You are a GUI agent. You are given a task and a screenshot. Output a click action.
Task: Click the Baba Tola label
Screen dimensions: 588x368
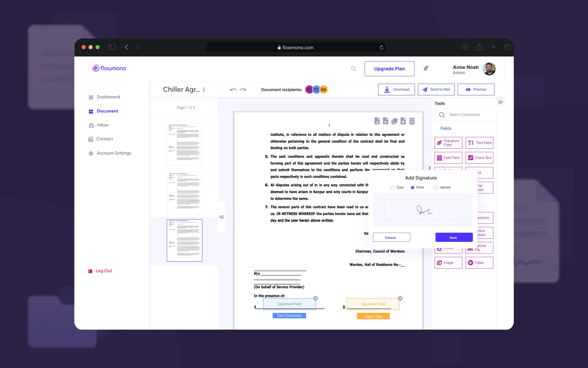(373, 316)
